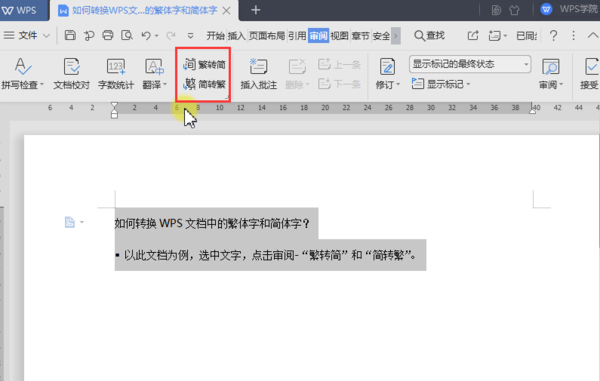Open the help question mark icon
Image resolution: width=600 pixels, height=381 pixels.
point(553,36)
